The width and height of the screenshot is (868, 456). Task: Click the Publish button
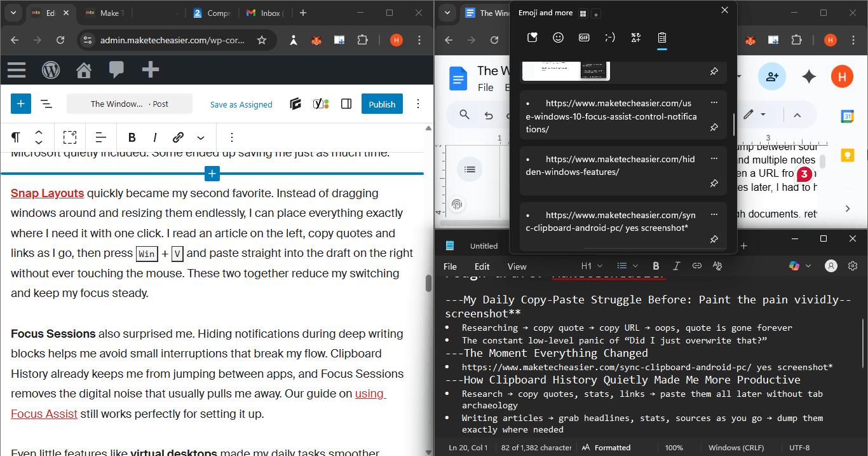382,104
